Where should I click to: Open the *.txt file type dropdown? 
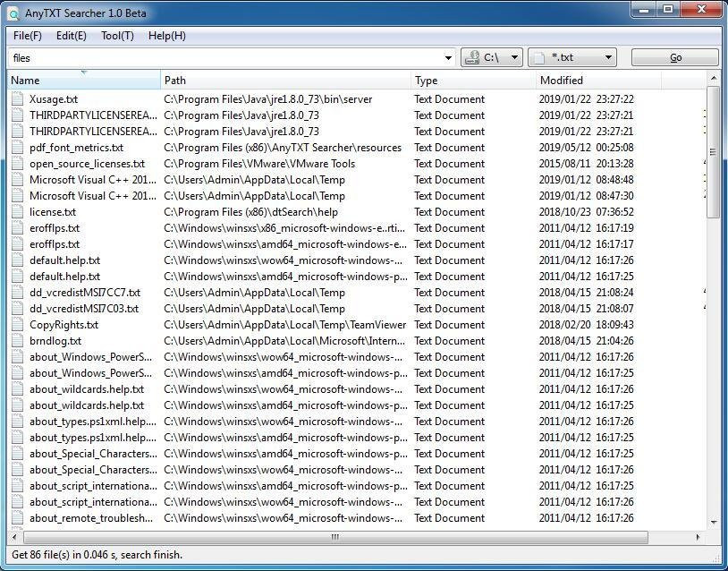pos(572,57)
